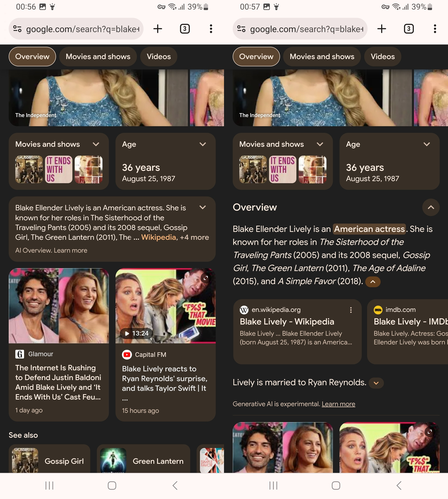Open recent apps on right phone
448x499 pixels.
[x=273, y=486]
